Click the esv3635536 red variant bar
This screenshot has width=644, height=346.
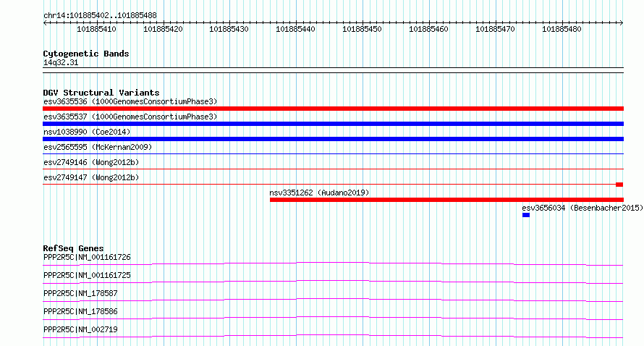point(333,109)
